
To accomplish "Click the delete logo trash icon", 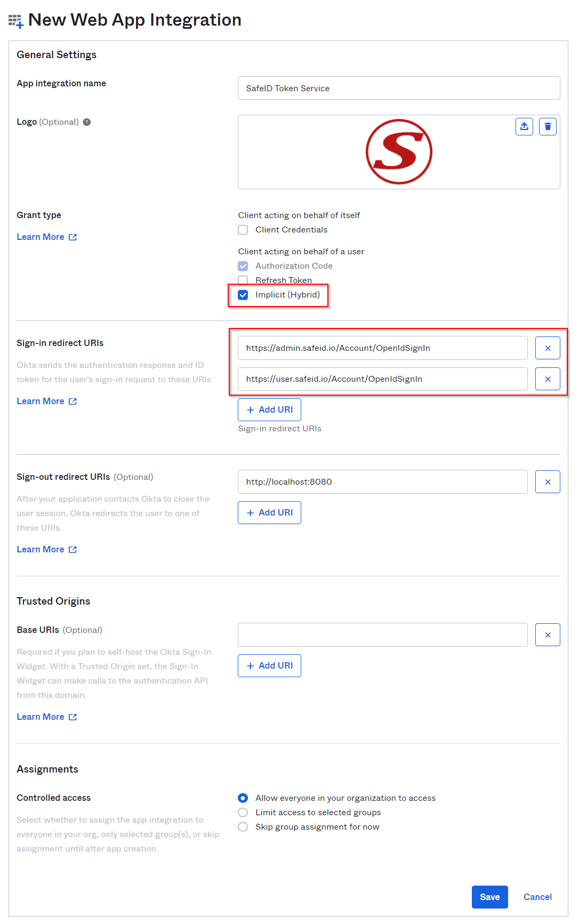I will 548,126.
